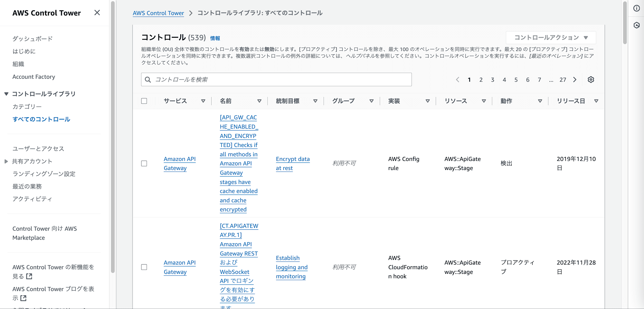The height and width of the screenshot is (309, 644).
Task: Collapse コントロールライブラリ section
Action: click(6, 94)
